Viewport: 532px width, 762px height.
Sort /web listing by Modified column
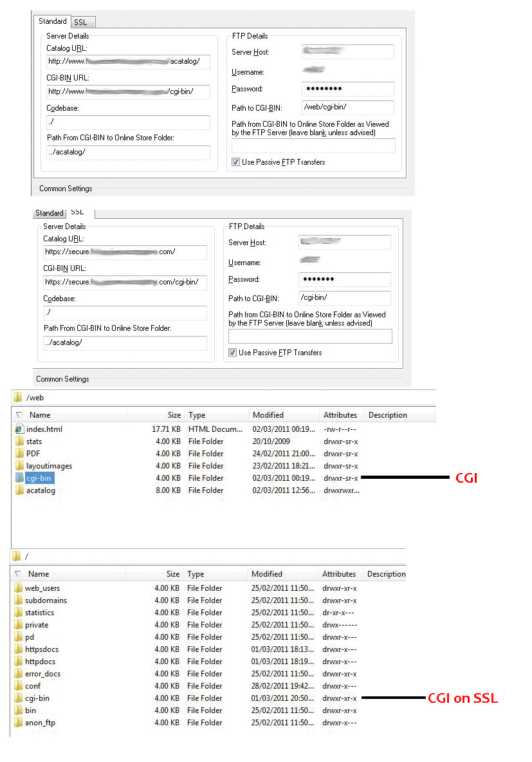268,415
